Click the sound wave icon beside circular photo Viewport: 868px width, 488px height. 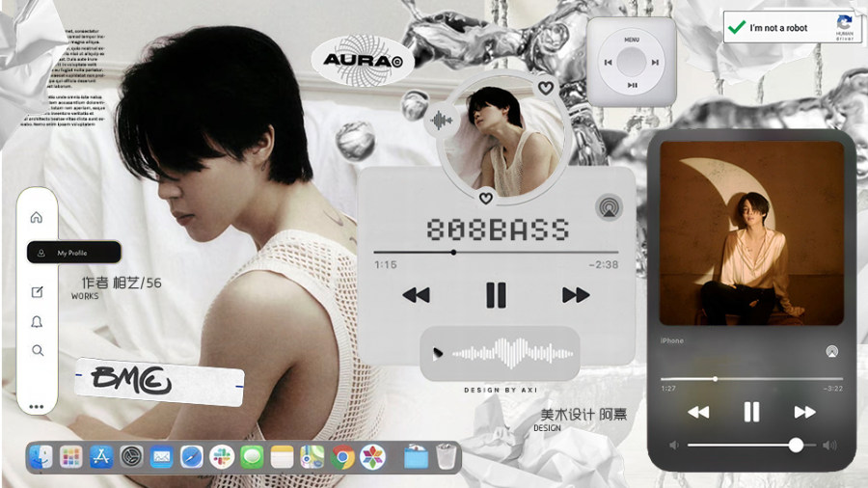click(441, 121)
